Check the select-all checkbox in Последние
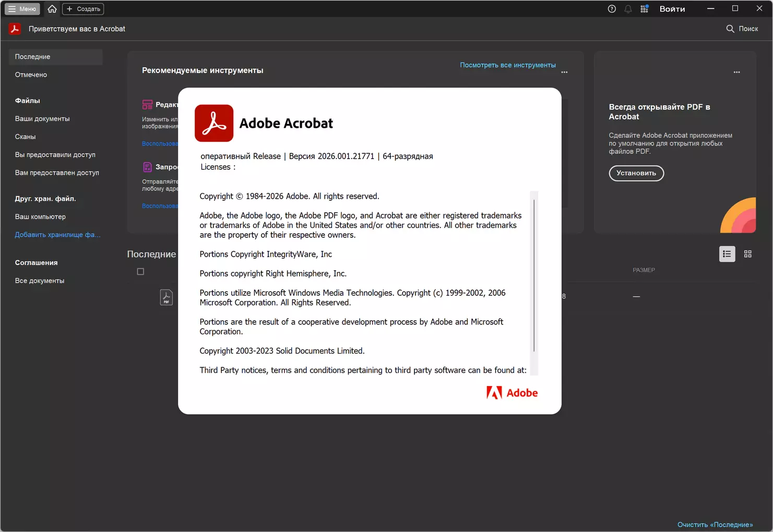This screenshot has height=532, width=773. pos(140,272)
